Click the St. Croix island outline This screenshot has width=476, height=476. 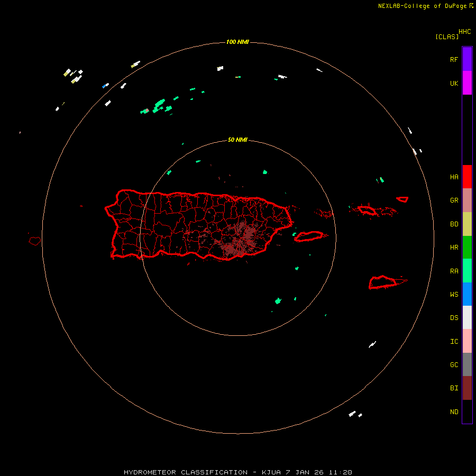pyautogui.click(x=383, y=282)
